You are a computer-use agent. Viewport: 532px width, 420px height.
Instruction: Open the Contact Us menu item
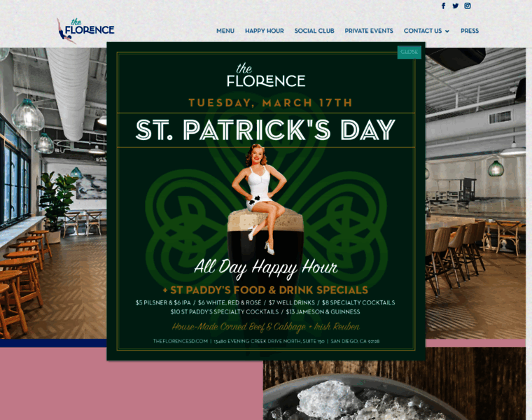pos(423,31)
